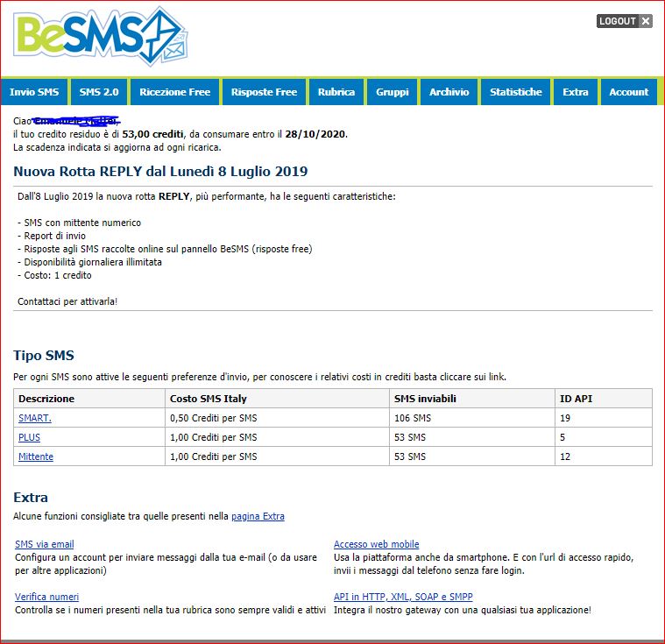Follow the pagina Extra link
Viewport: 665px width, 644px height.
click(x=258, y=516)
